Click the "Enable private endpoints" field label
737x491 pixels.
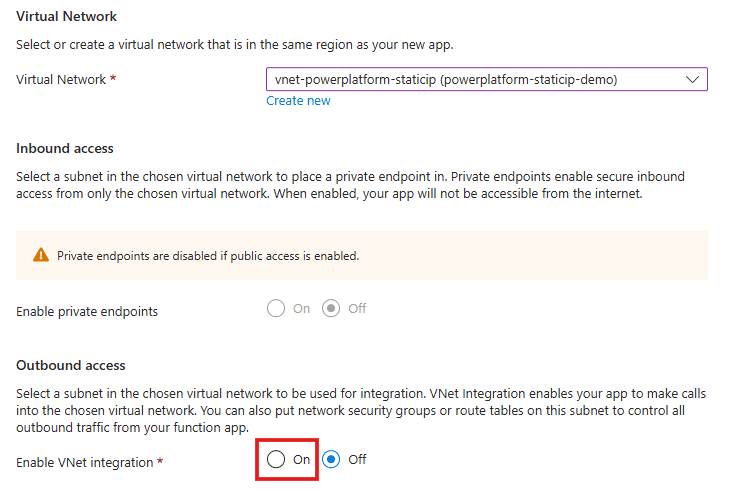87,311
